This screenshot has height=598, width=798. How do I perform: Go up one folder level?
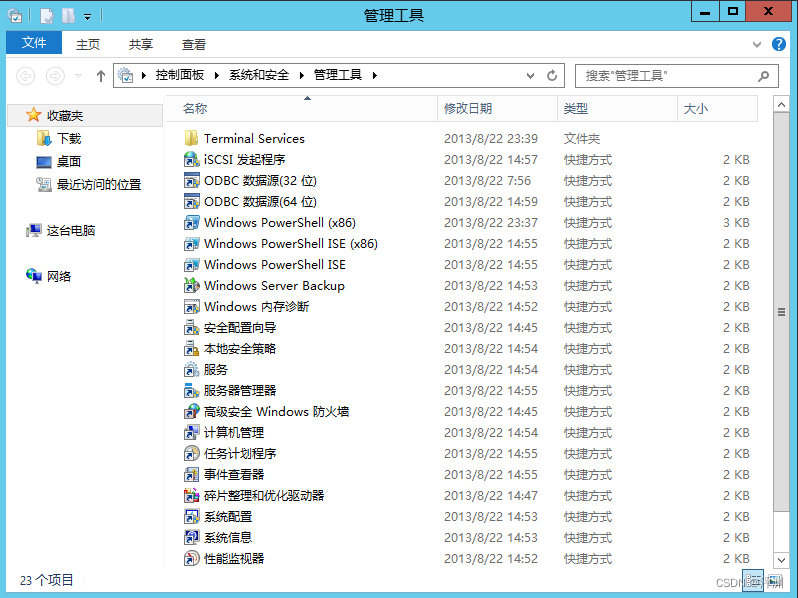point(101,76)
